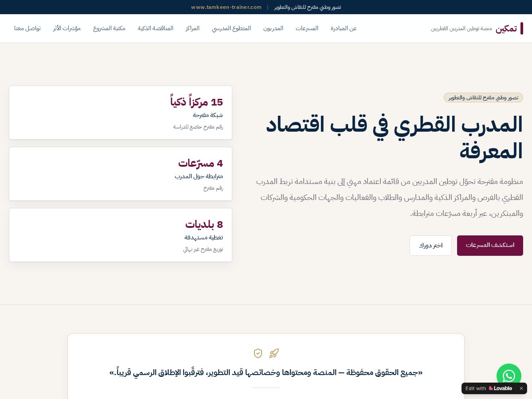Click the text رقم مقترح خاضع للدراسة
The width and height of the screenshot is (532, 399).
pos(198,127)
